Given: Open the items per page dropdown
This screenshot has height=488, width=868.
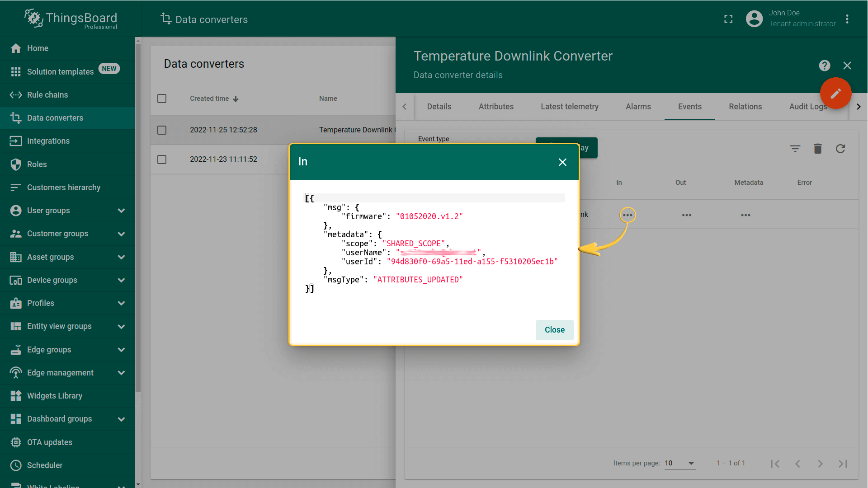Looking at the screenshot, I should click(x=679, y=463).
